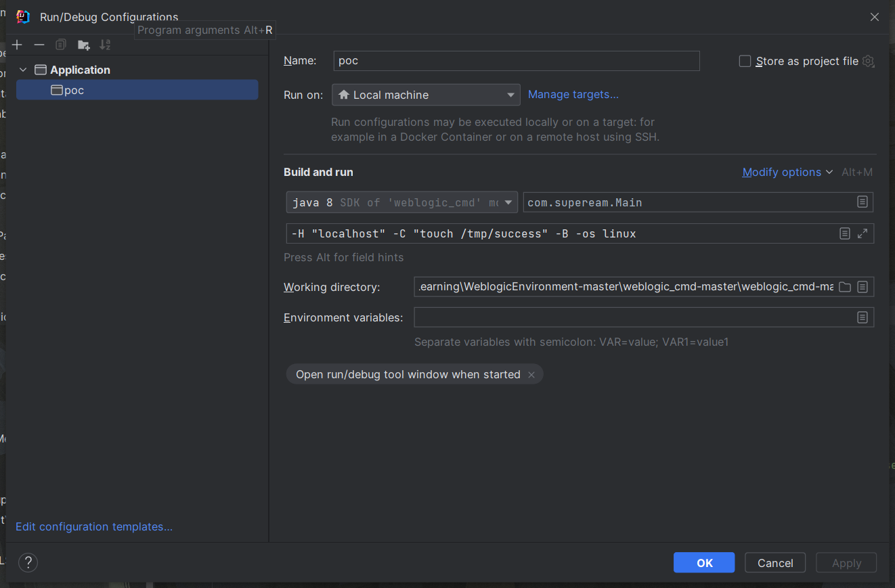Click the gear icon next to Store as project file
Screen dimensions: 895x588
point(869,61)
